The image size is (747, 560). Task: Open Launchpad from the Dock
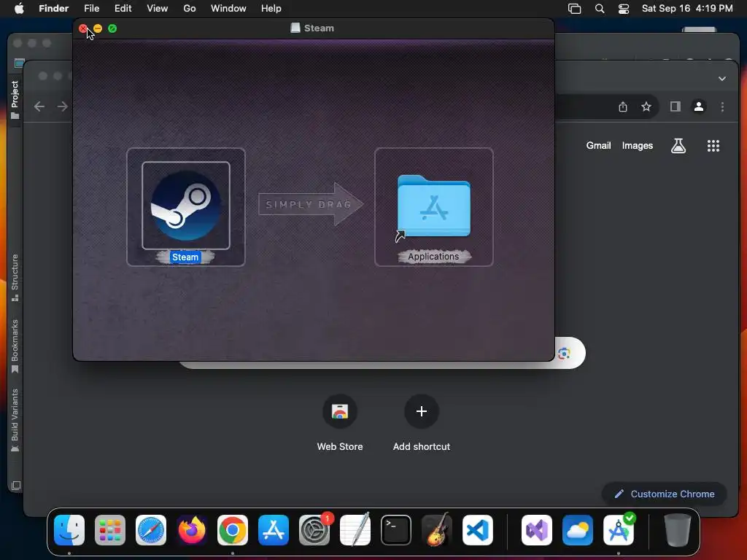coord(110,530)
